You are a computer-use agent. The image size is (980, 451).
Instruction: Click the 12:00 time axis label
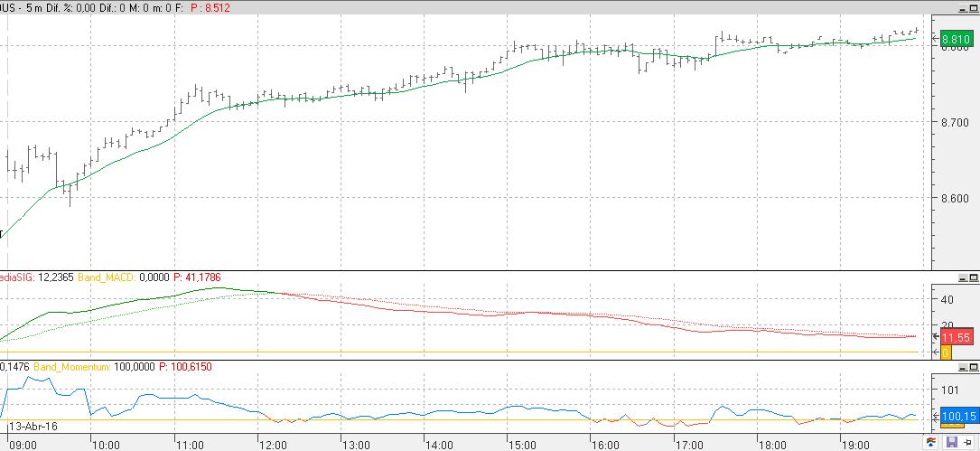(x=273, y=445)
